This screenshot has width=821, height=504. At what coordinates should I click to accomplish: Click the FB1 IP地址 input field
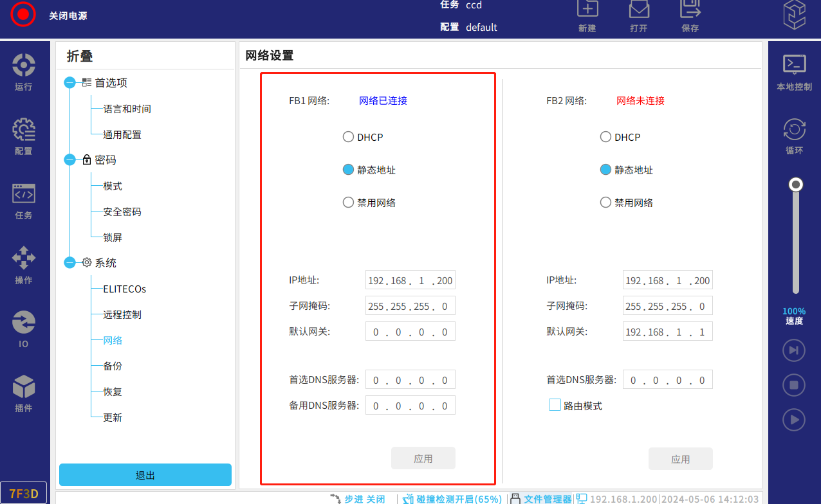(410, 281)
